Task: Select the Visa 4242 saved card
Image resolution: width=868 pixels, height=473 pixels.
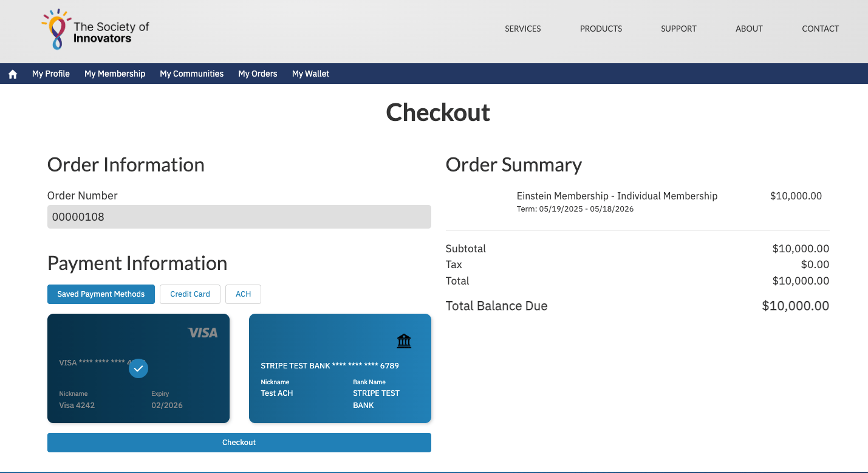Action: 138,368
